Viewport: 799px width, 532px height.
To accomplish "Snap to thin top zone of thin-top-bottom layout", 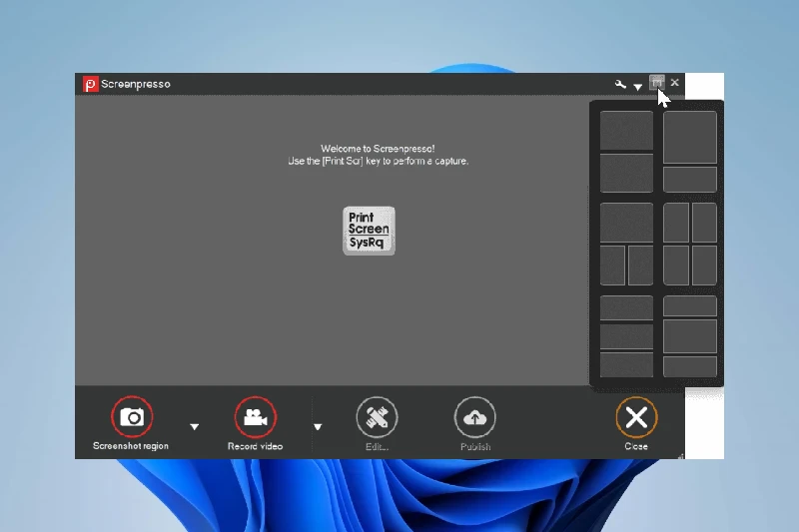I will pyautogui.click(x=690, y=306).
